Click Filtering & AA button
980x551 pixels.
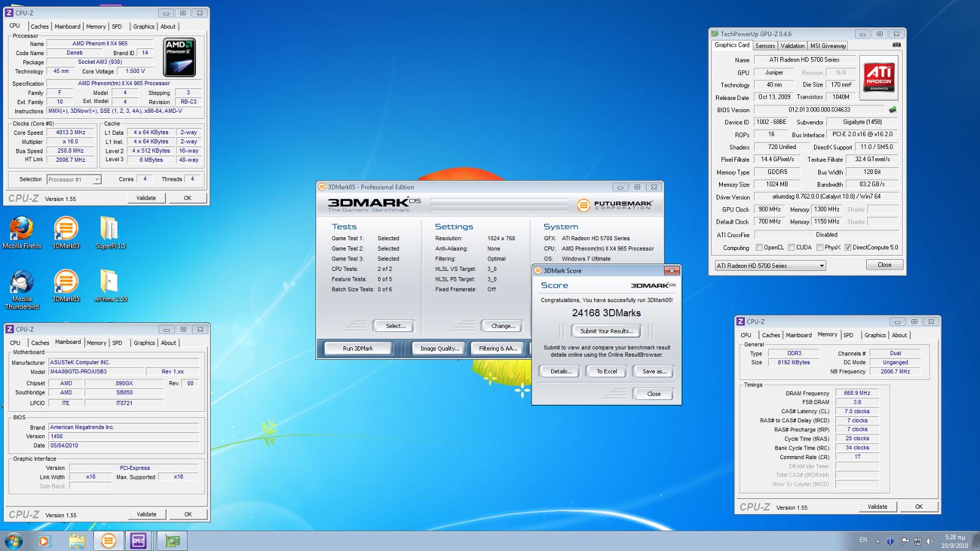coord(497,348)
